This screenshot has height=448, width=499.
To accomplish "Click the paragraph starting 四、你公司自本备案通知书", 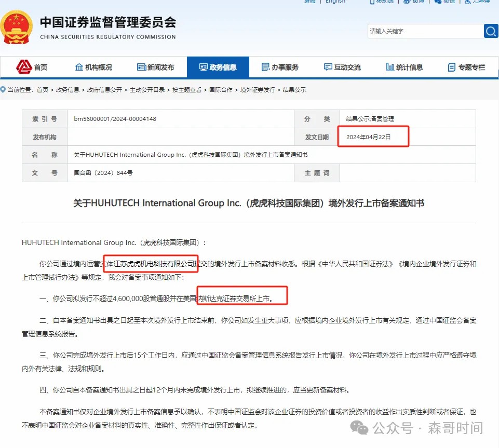I will click(194, 390).
